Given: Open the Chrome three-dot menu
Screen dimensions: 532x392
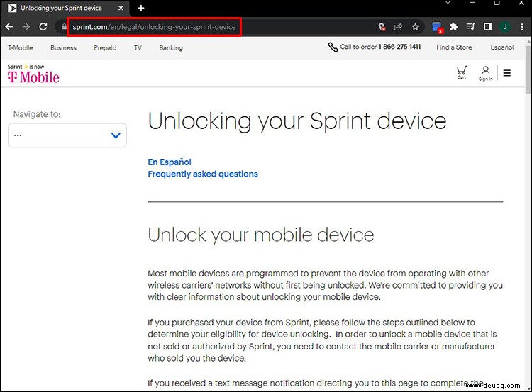Looking at the screenshot, I should [522, 27].
